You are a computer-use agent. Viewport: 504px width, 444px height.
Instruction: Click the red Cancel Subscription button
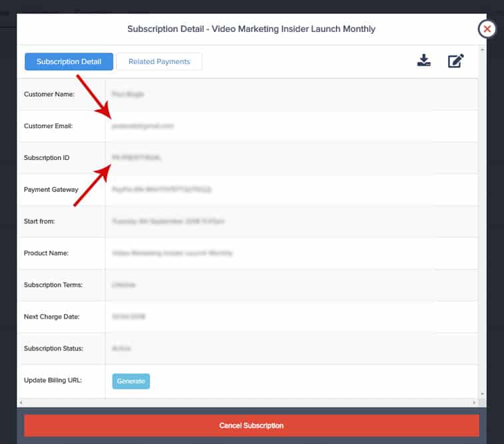click(x=251, y=425)
